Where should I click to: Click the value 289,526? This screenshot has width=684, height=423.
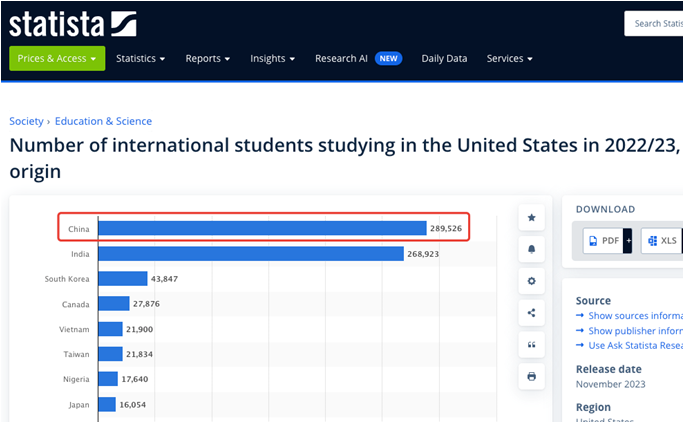click(x=446, y=229)
